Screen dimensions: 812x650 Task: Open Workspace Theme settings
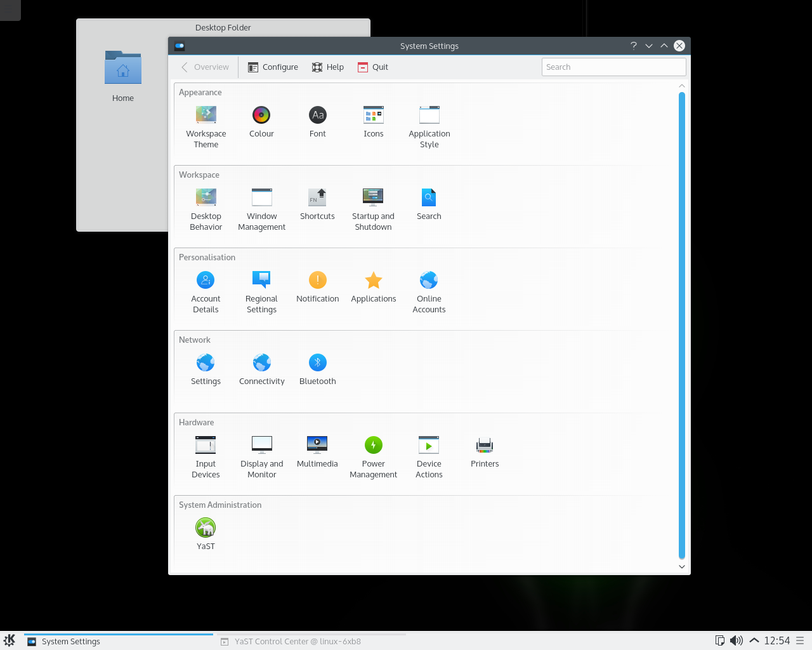(206, 127)
